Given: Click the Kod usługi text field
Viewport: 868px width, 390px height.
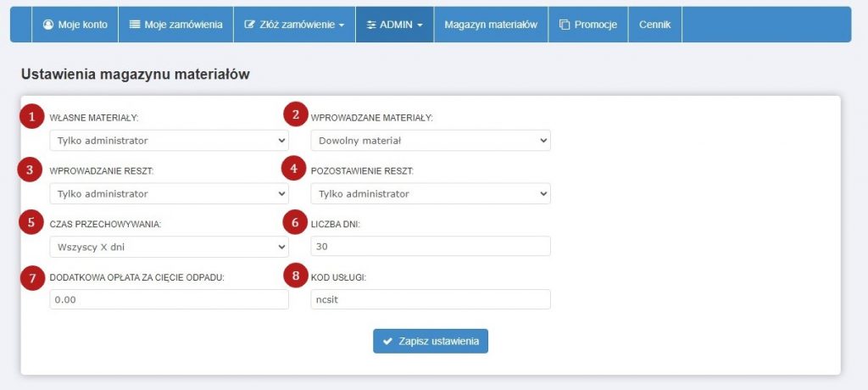Looking at the screenshot, I should 431,299.
